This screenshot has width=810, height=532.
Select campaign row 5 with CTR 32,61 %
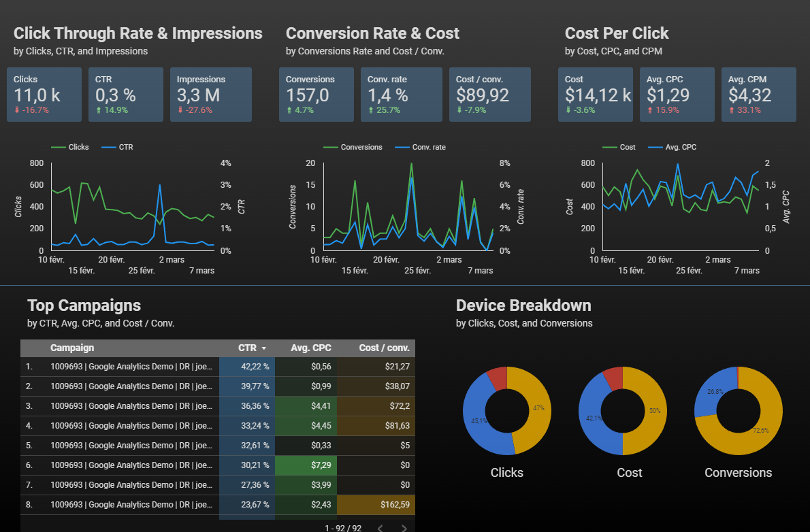pos(218,445)
